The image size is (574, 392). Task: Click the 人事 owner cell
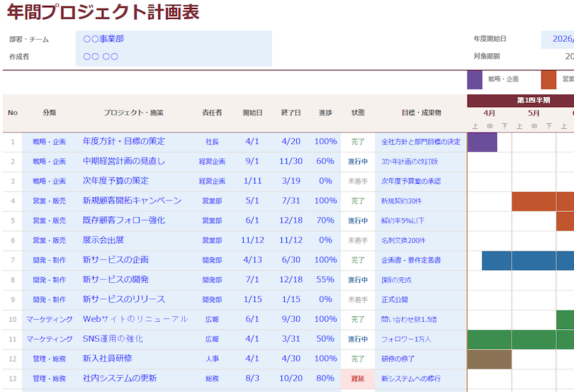point(212,359)
